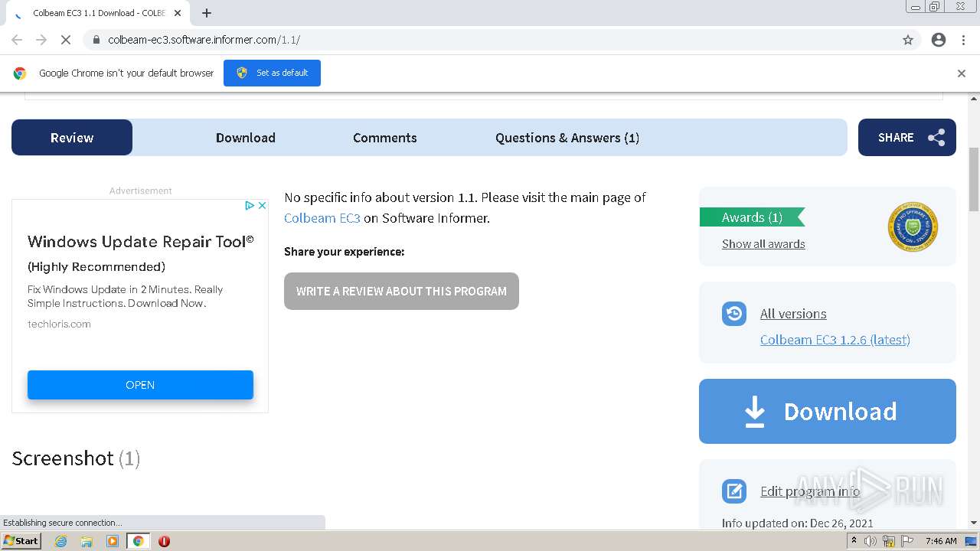Click the Screenshot (1) heading
The width and height of the screenshot is (980, 551).
[76, 458]
